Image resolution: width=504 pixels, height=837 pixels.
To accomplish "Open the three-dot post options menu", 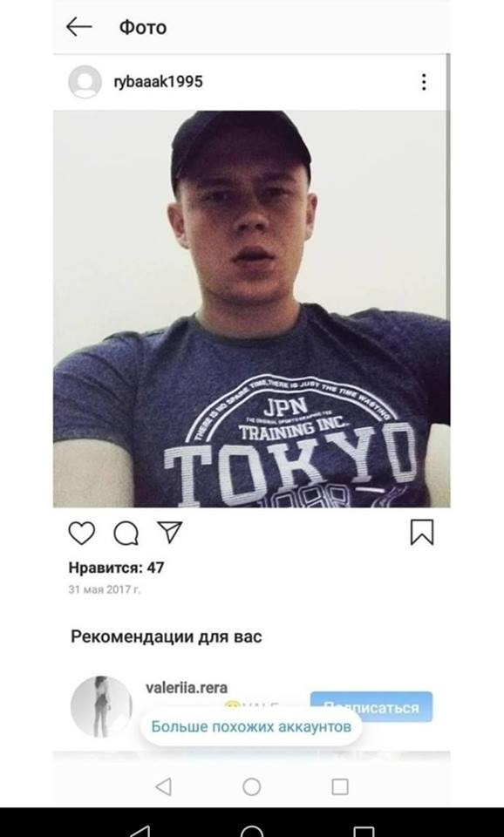I will click(424, 82).
